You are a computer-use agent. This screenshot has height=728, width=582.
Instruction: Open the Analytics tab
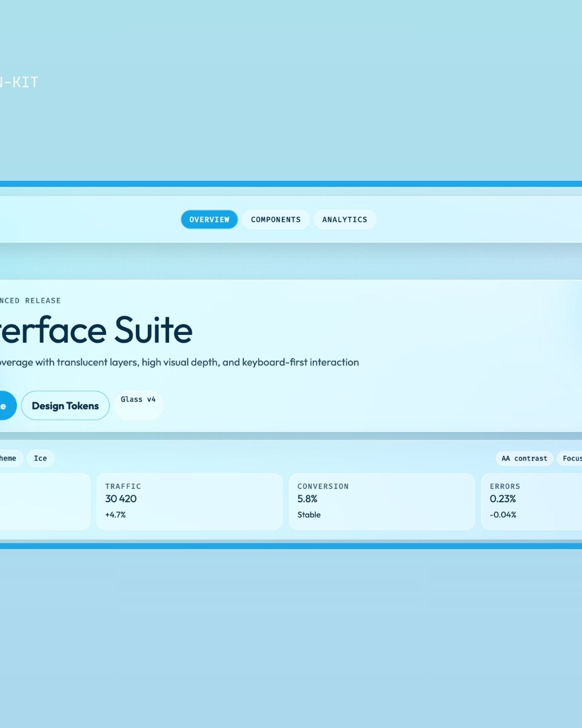(x=345, y=220)
